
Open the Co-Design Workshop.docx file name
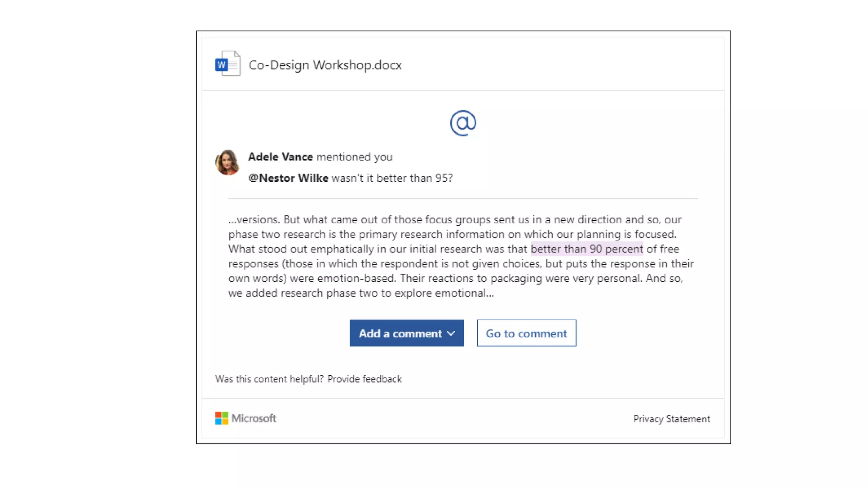tap(325, 65)
